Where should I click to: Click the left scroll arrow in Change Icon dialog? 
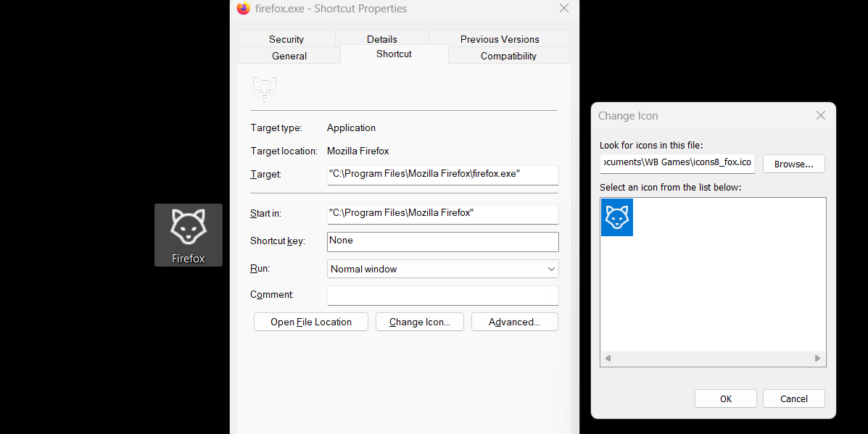(607, 358)
